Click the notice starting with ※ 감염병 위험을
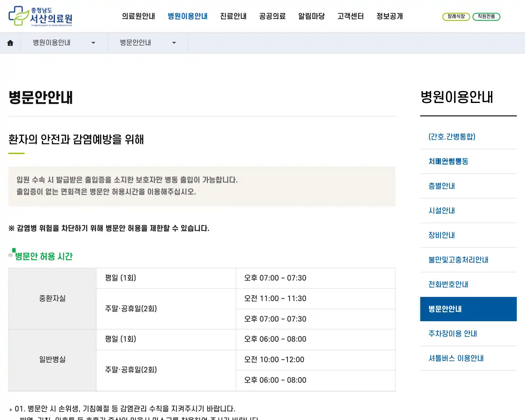The height and width of the screenshot is (420, 525). [109, 228]
